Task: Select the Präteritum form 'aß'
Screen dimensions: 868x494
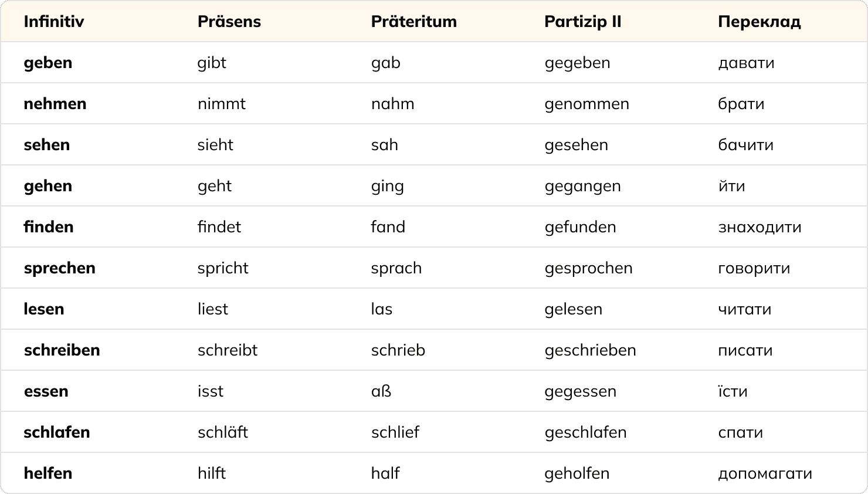Action: click(x=381, y=391)
